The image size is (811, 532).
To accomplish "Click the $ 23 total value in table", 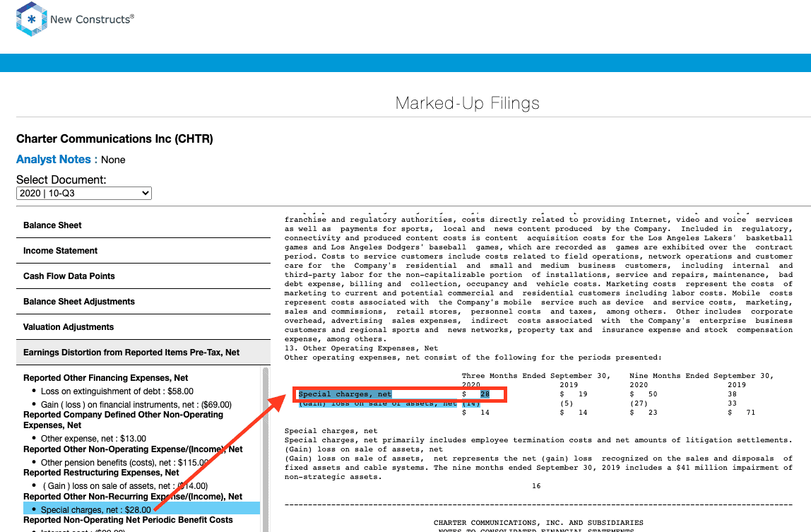I will pos(644,413).
